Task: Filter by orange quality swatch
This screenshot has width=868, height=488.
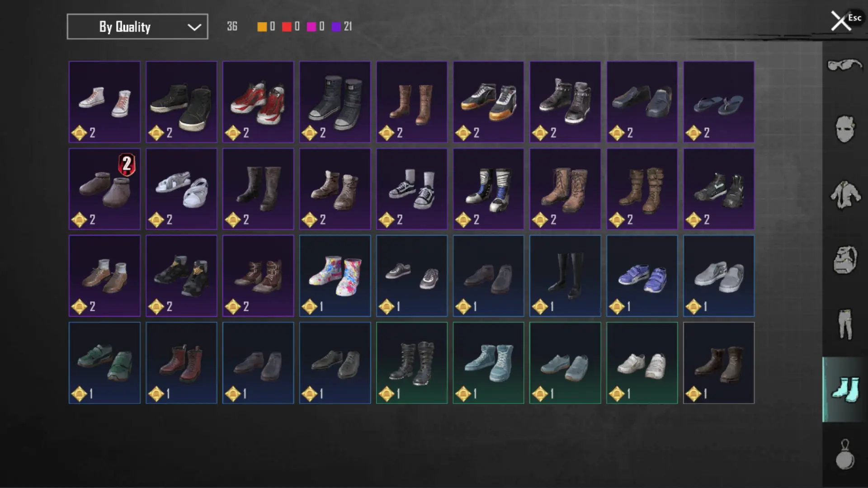Action: point(262,27)
